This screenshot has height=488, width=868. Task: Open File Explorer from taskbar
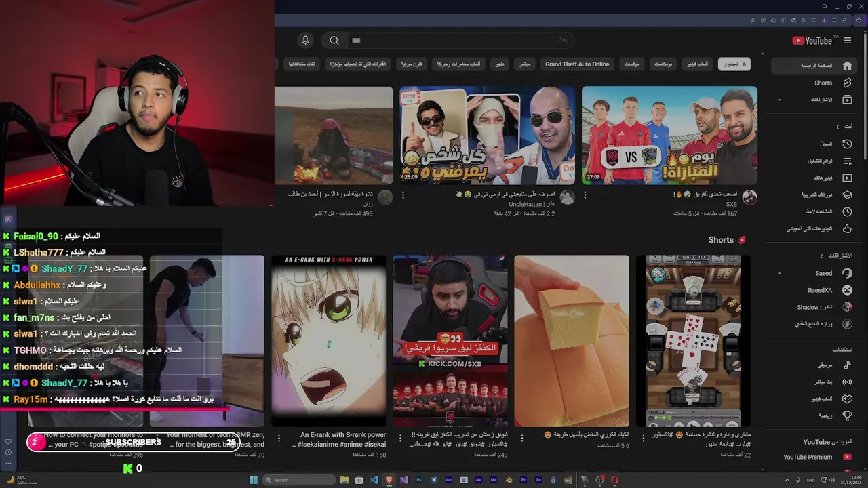click(344, 480)
